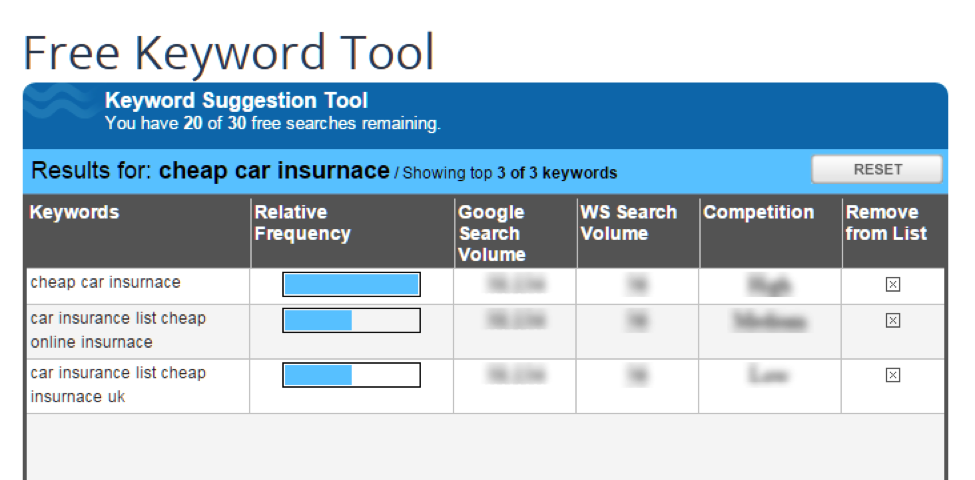Screen dimensions: 975x480
Task: Select keyword 'cheap car insurnace'
Action: (x=105, y=282)
